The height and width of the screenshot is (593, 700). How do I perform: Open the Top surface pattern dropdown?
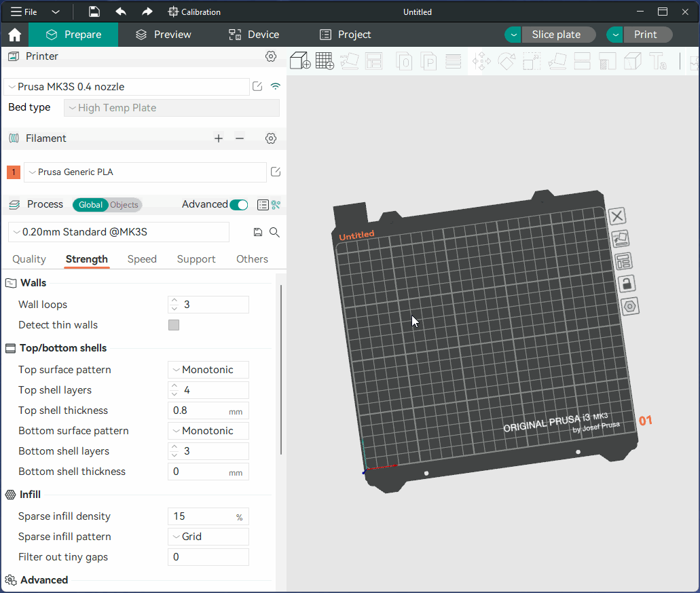(x=208, y=370)
